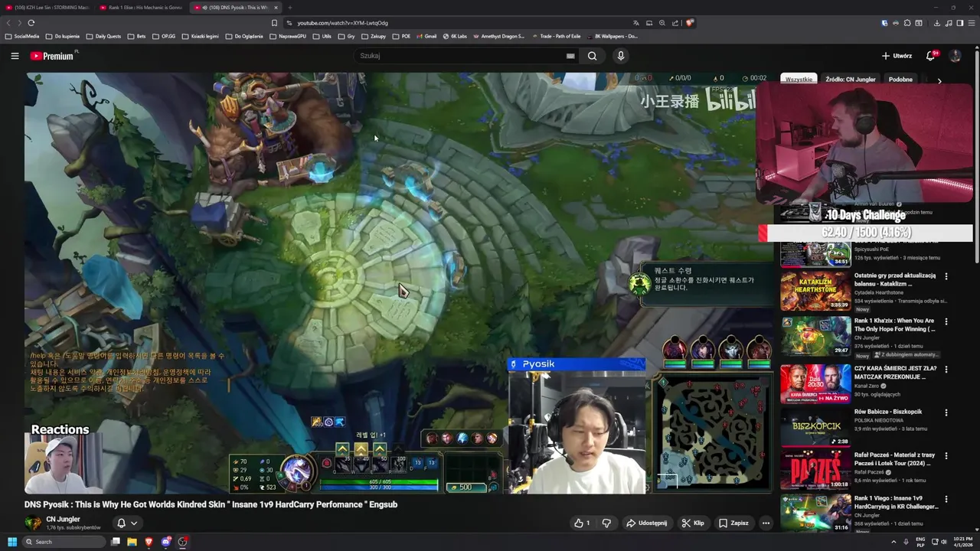Viewport: 980px width, 551px height.
Task: Open Brave browser from the taskbar
Action: pyautogui.click(x=149, y=542)
